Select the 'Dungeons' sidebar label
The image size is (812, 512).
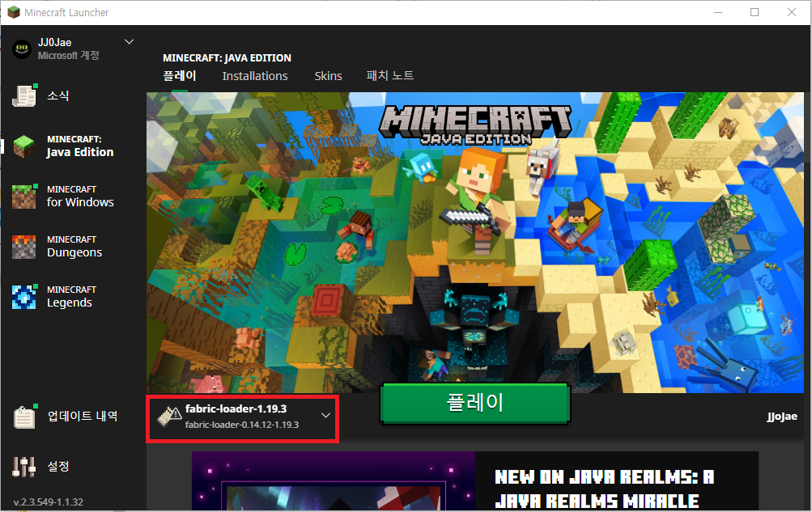click(x=74, y=252)
